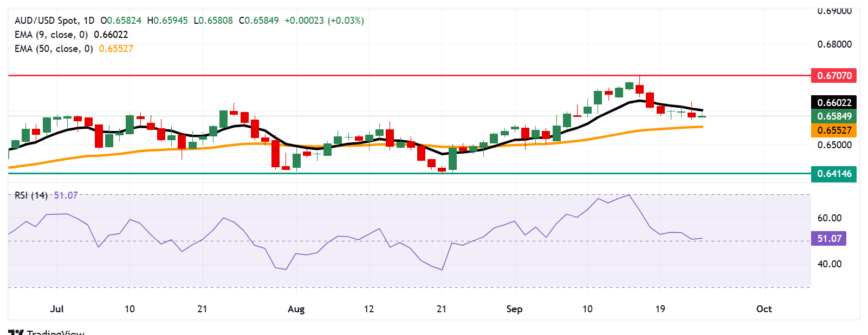Click the EMA 9 indicator legend
The width and height of the screenshot is (868, 335).
pos(51,35)
